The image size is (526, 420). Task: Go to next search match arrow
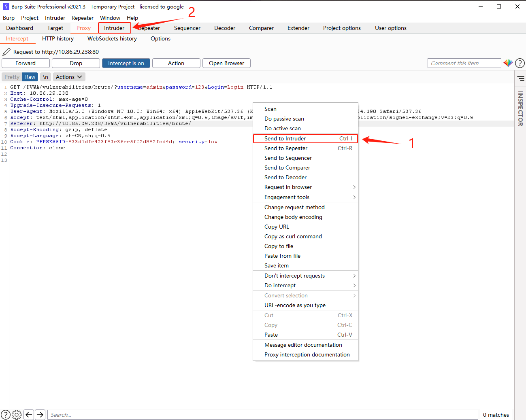pyautogui.click(x=40, y=415)
